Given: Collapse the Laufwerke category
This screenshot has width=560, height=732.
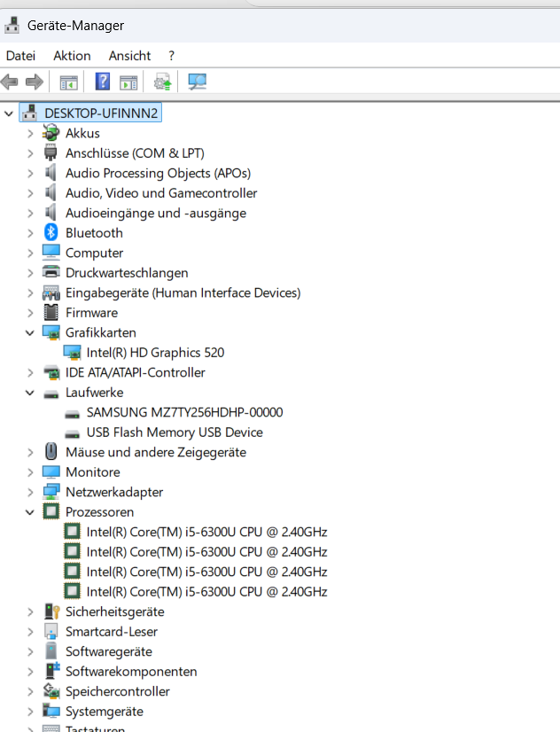Looking at the screenshot, I should point(30,393).
